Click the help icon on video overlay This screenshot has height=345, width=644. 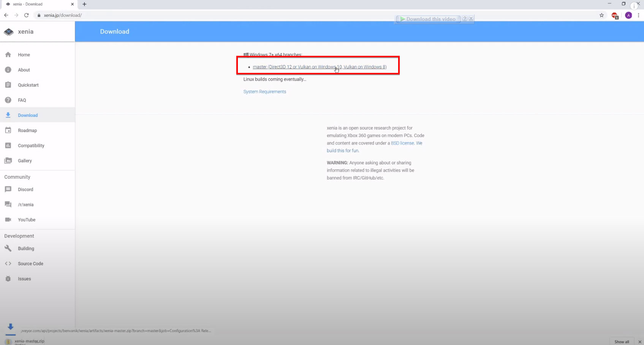465,19
